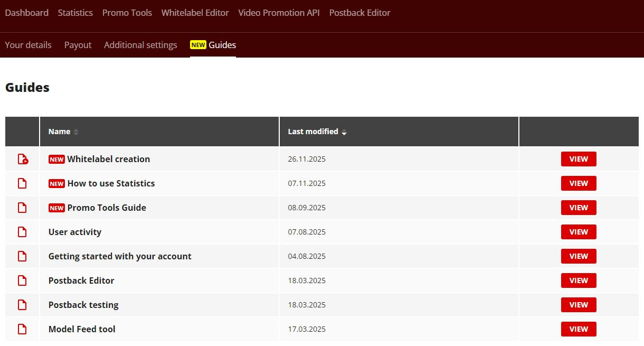
Task: Click the document icon beside Whitelabel creation
Action: coord(23,159)
